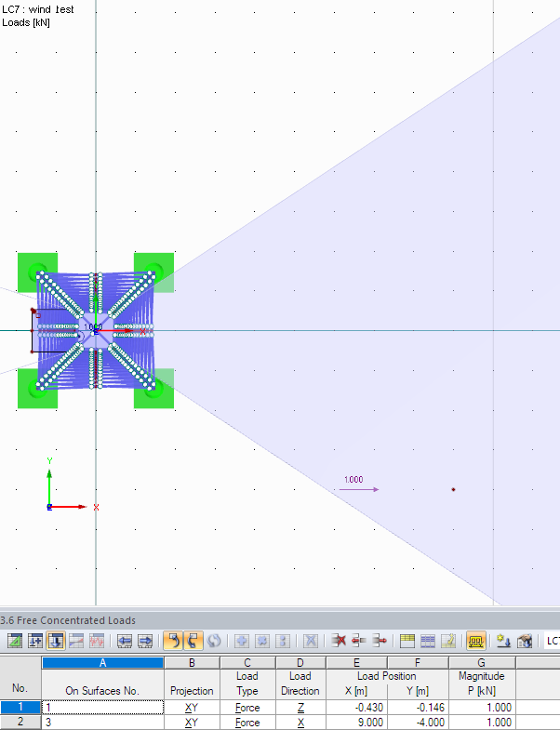Click the greyed delete X icon

point(311,641)
